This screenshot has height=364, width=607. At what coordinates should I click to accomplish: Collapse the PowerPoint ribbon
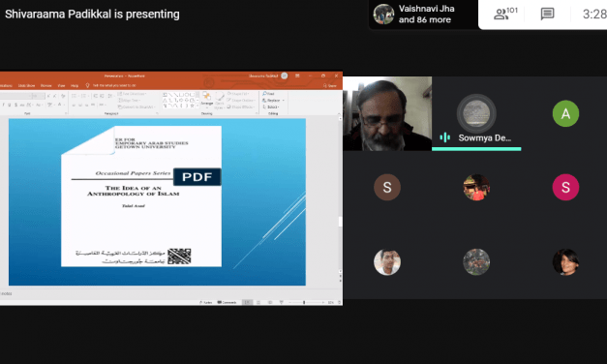pos(339,113)
